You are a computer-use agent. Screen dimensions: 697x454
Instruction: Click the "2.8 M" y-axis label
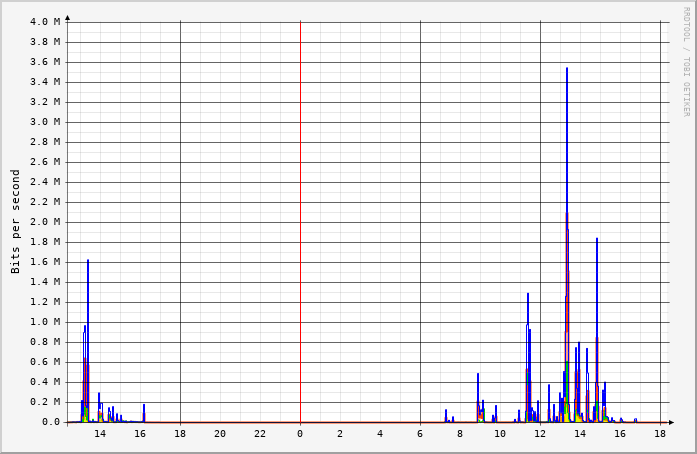point(45,142)
